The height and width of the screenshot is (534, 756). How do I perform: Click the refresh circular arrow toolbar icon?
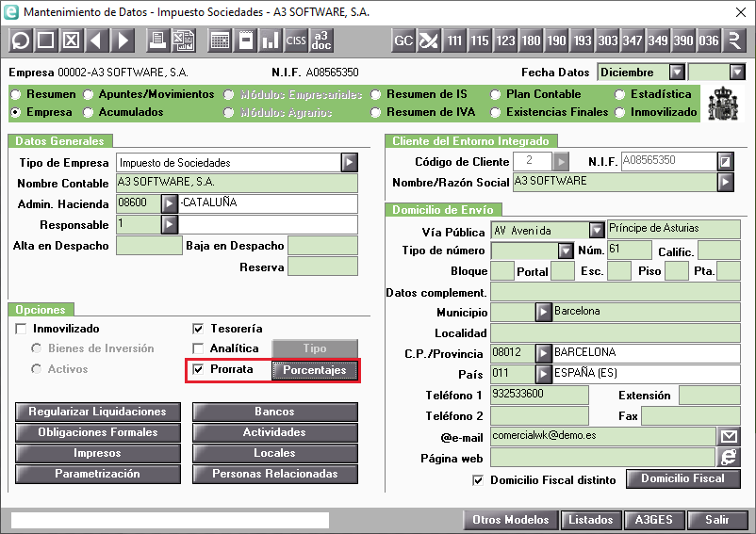[x=21, y=40]
